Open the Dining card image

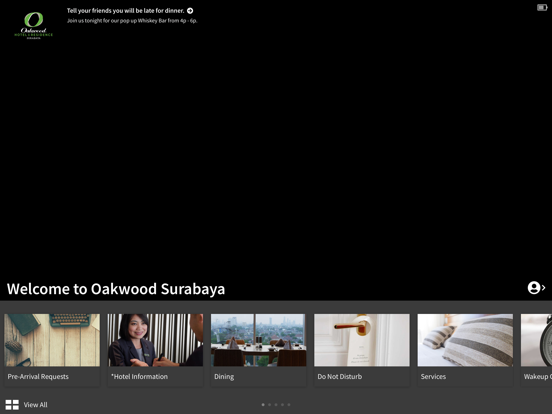coord(258,340)
